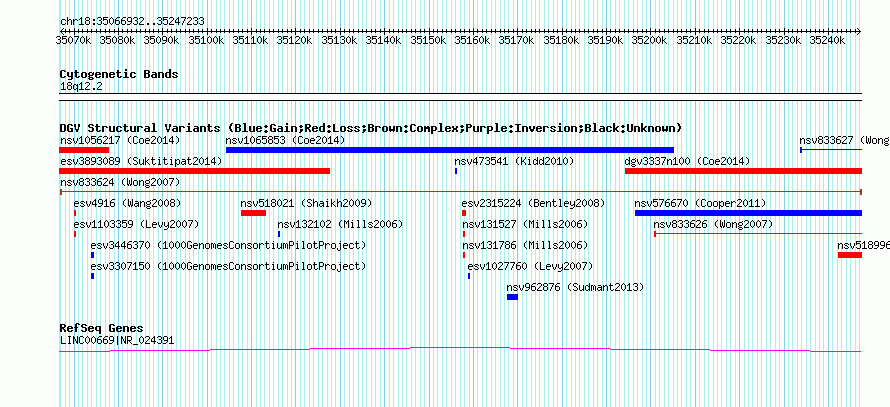
Task: Click the 35100k ruler tick label
Action: click(x=206, y=40)
